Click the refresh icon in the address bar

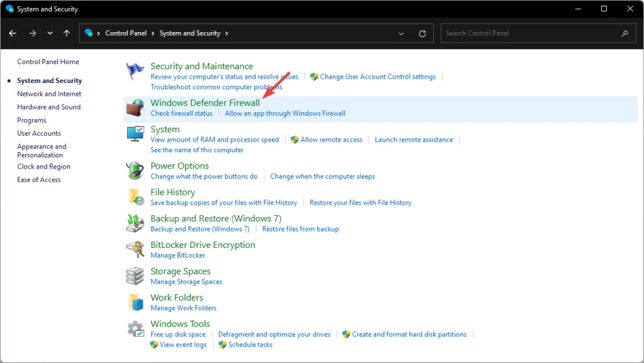(422, 33)
